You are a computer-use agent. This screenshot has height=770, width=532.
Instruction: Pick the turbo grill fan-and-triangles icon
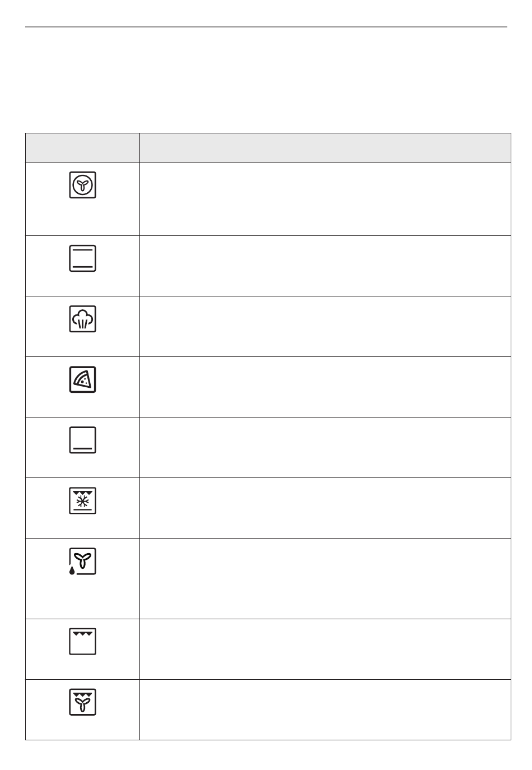point(83,702)
